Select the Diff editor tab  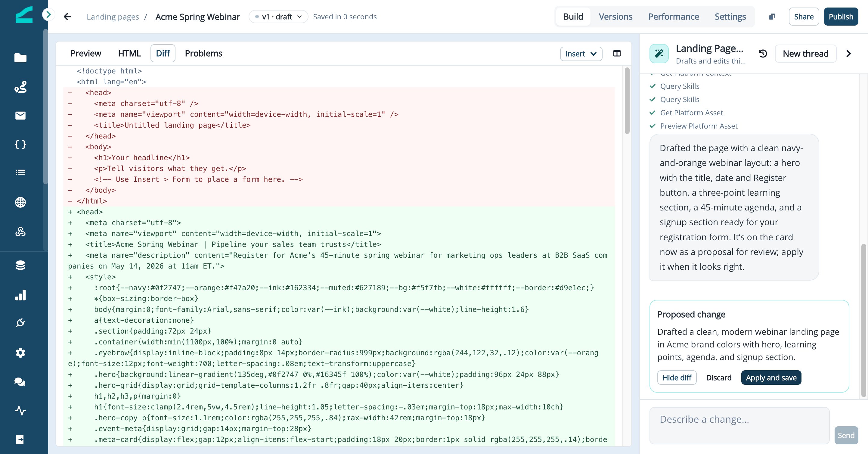163,53
